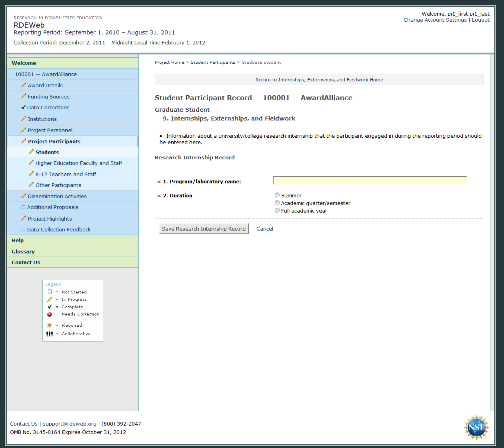Click the pencil icon beside Award Details
The width and height of the screenshot is (504, 448).
tap(24, 85)
